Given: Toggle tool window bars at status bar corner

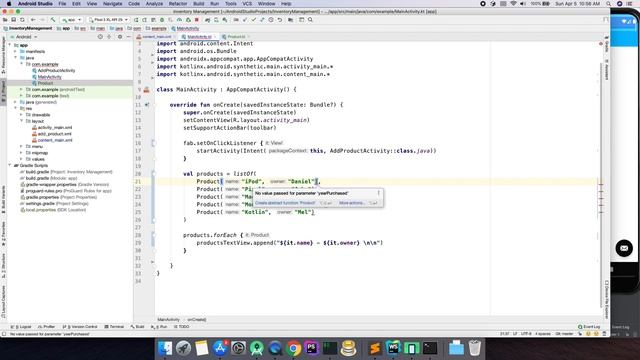Looking at the screenshot, I should point(4,334).
